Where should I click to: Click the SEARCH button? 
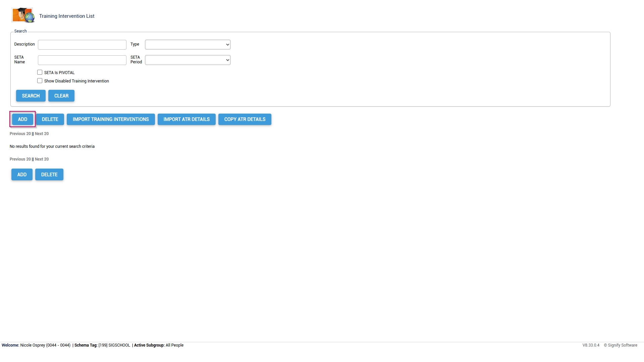31,96
